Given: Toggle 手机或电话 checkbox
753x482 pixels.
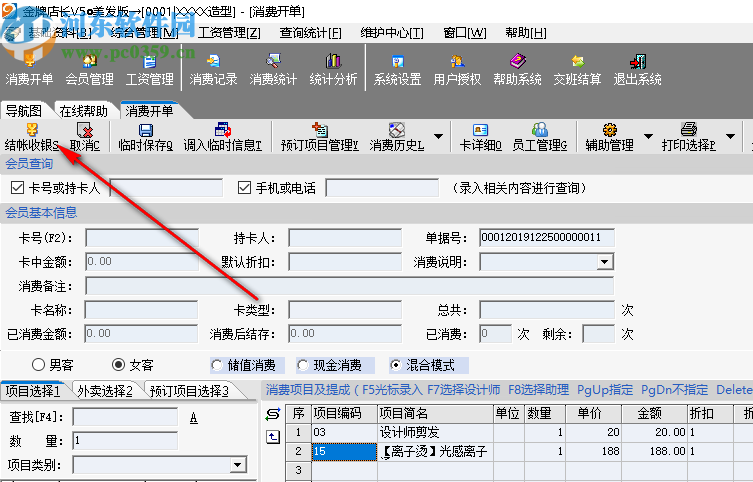Looking at the screenshot, I should click(x=244, y=187).
